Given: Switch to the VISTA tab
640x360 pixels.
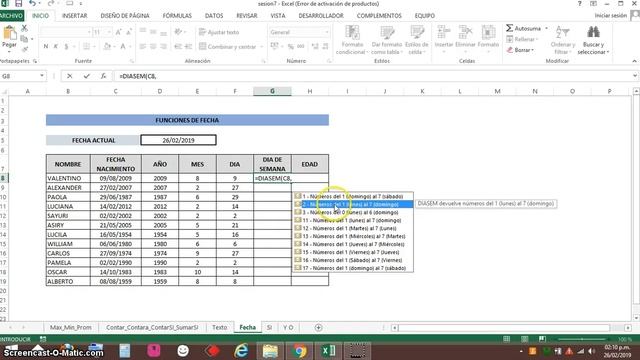Looking at the screenshot, I should point(278,16).
